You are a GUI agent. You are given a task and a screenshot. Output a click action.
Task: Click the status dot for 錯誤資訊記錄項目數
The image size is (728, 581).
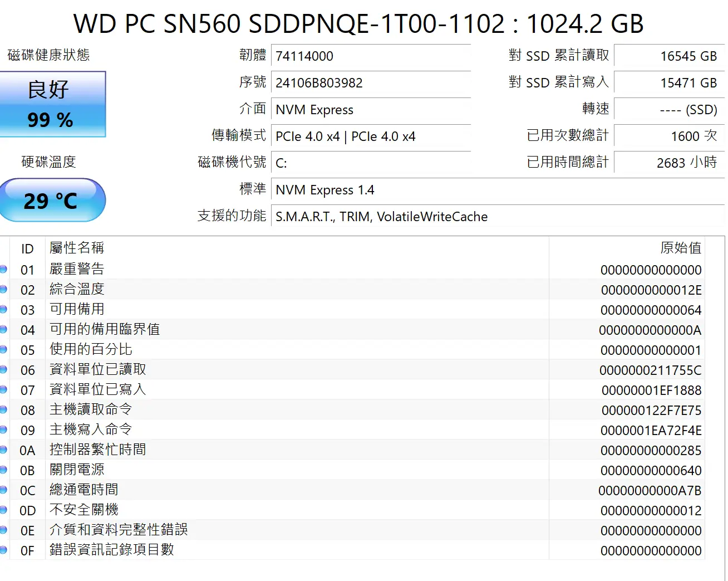(3, 550)
